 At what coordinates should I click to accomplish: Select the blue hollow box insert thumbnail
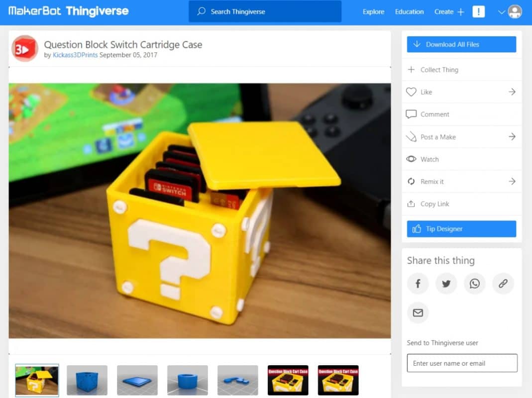188,380
